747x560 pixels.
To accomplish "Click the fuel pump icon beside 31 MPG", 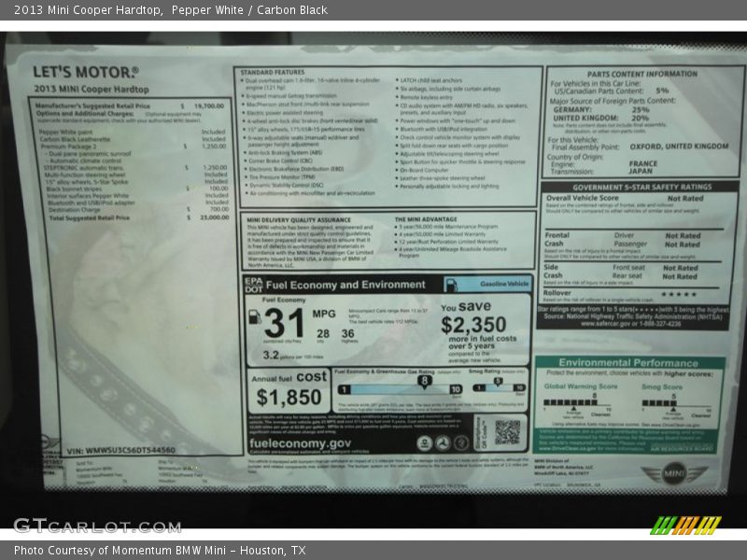I will click(255, 316).
